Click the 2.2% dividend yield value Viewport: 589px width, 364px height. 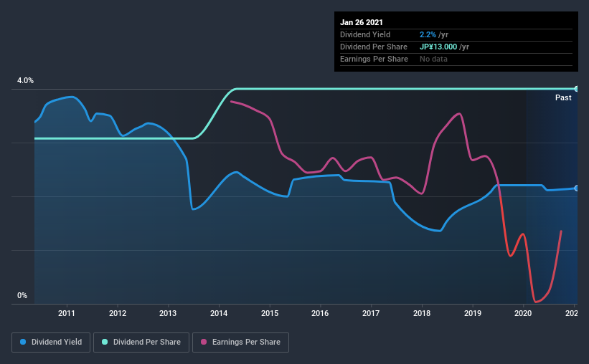point(428,34)
